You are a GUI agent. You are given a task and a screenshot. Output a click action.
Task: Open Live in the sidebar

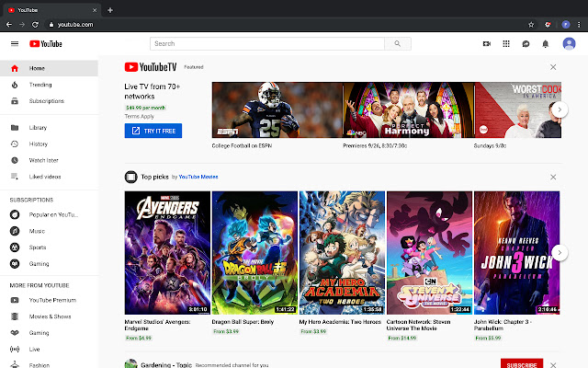coord(49,350)
